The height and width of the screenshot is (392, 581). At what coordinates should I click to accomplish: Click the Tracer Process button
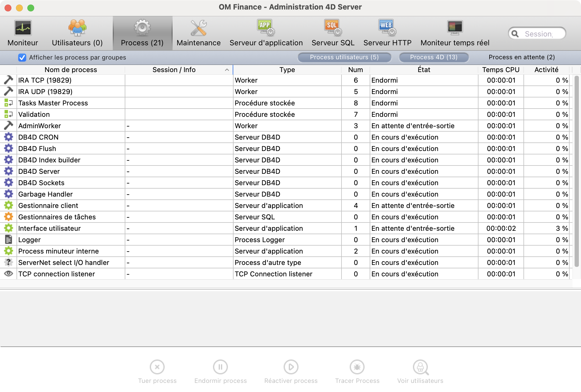(357, 372)
